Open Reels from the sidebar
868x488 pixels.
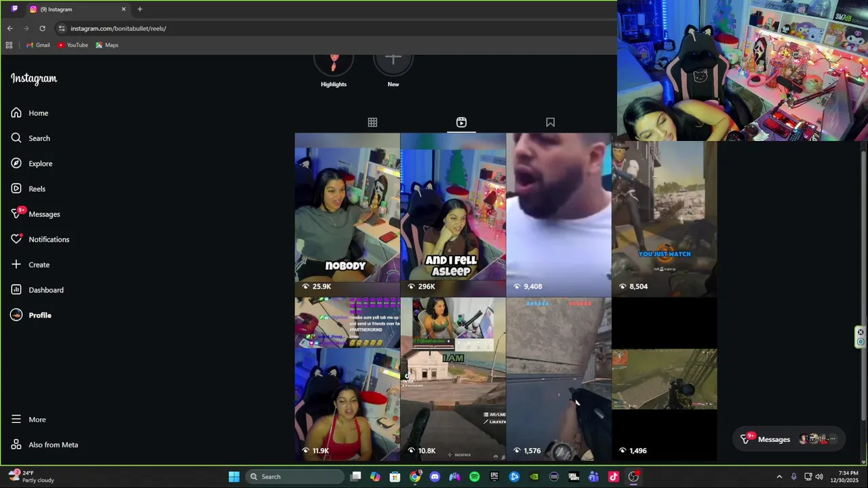(28, 189)
